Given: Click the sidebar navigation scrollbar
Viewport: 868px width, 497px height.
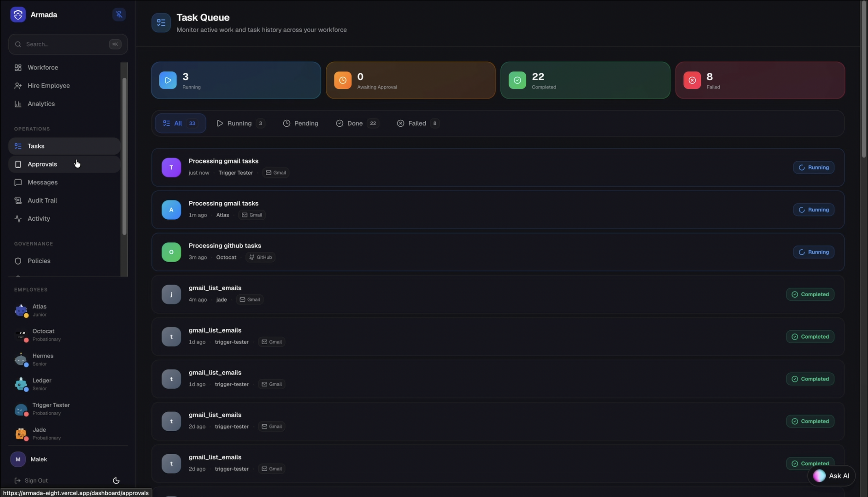Looking at the screenshot, I should click(x=124, y=156).
